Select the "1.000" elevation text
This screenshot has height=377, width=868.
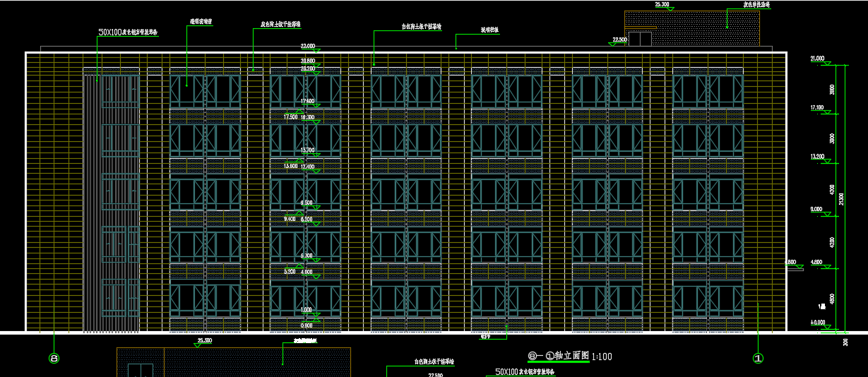tap(307, 310)
